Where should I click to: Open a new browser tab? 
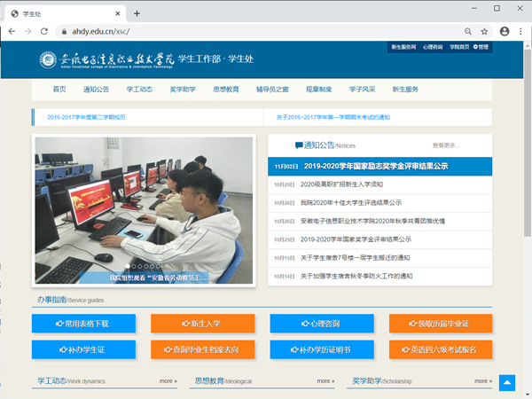[137, 13]
